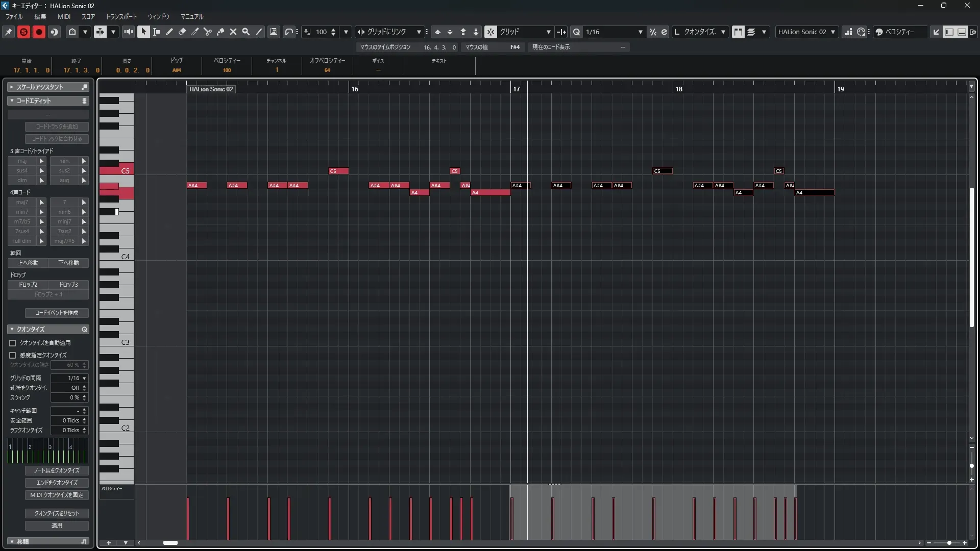Enable クオンタイズを自動適用 checkbox
The width and height of the screenshot is (980, 551).
tap(13, 343)
